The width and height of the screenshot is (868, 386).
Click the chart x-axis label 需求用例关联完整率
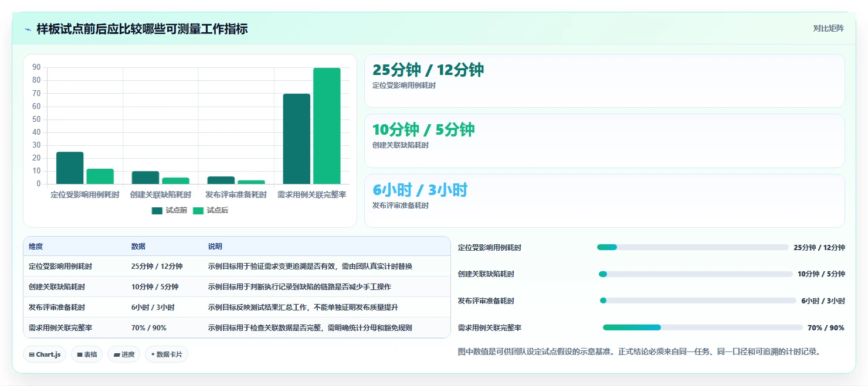311,194
